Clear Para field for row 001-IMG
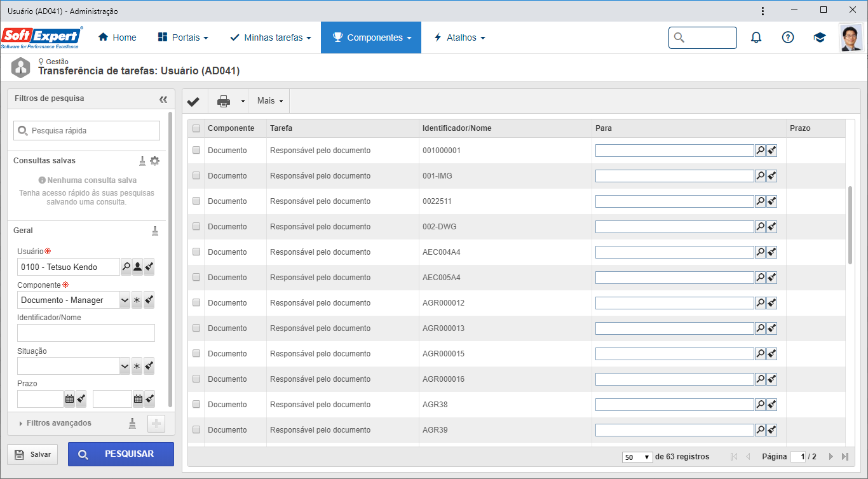 tap(772, 176)
